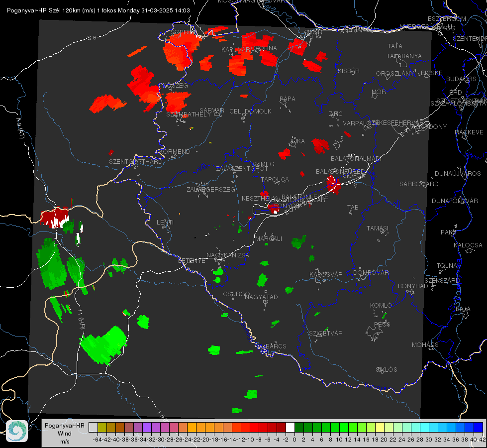Screen dimensions: 487x448
Task: Select the NAGYATAD city label
Action: point(261,297)
